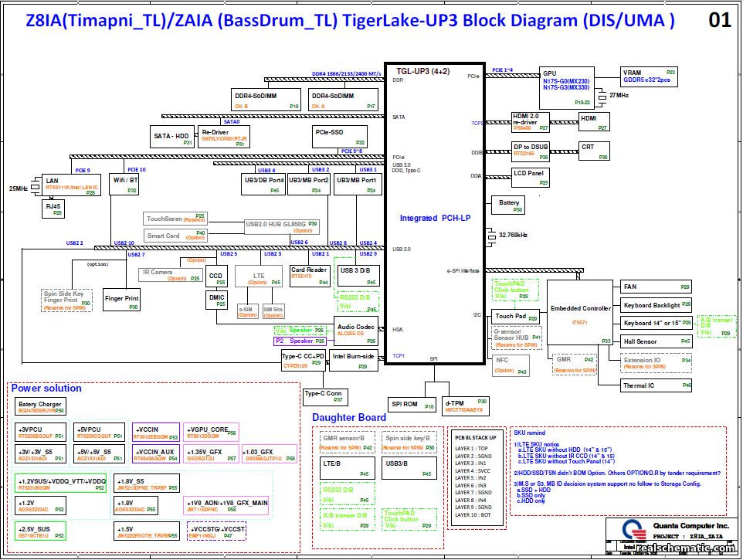The image size is (743, 560).
Task: Click the blue TigerLake-UP3 Block Diagram title
Action: coord(350,21)
